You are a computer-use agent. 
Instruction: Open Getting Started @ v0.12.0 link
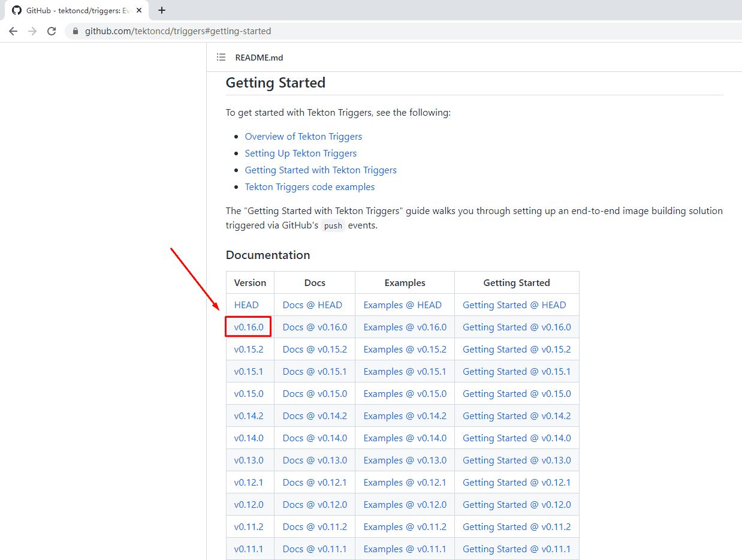(517, 505)
